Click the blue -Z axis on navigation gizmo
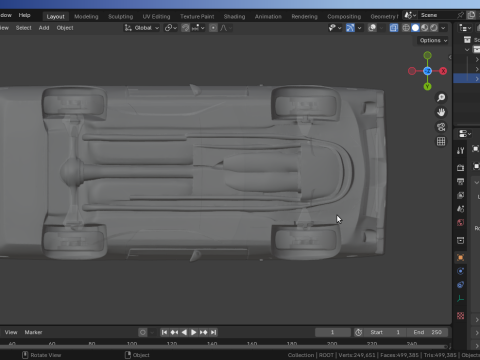 click(x=427, y=71)
